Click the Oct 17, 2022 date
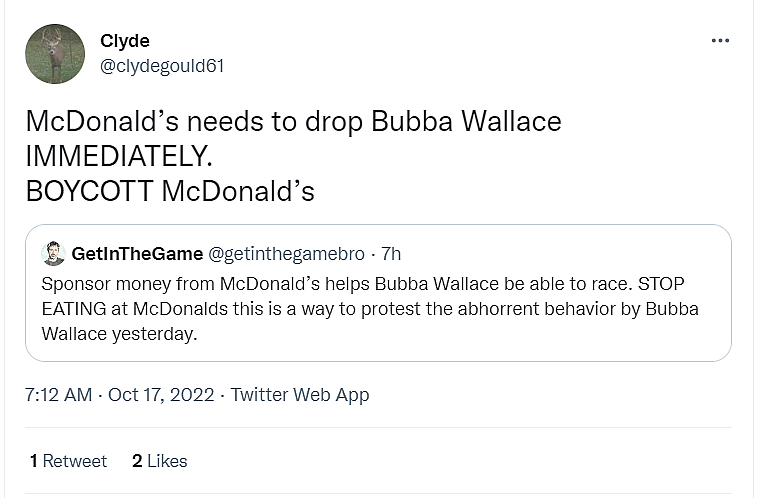The image size is (759, 498). 161,394
